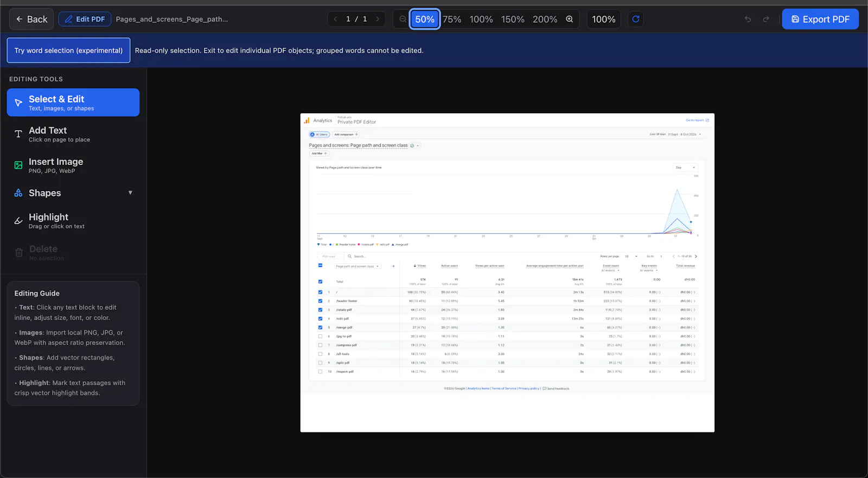Click the zoom out magnifier icon
The height and width of the screenshot is (478, 868).
pyautogui.click(x=403, y=19)
